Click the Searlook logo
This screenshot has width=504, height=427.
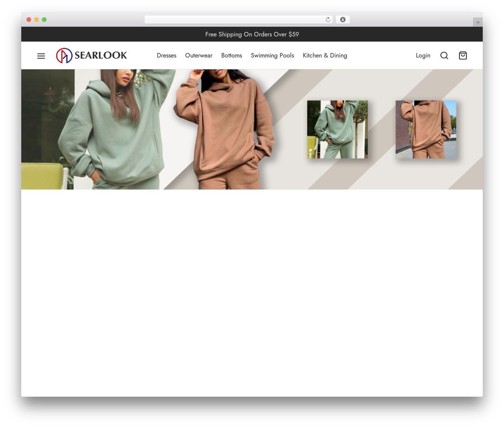tap(91, 56)
